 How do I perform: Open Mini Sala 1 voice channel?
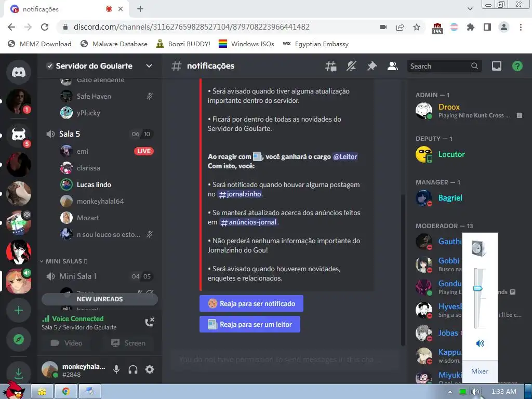(99, 276)
